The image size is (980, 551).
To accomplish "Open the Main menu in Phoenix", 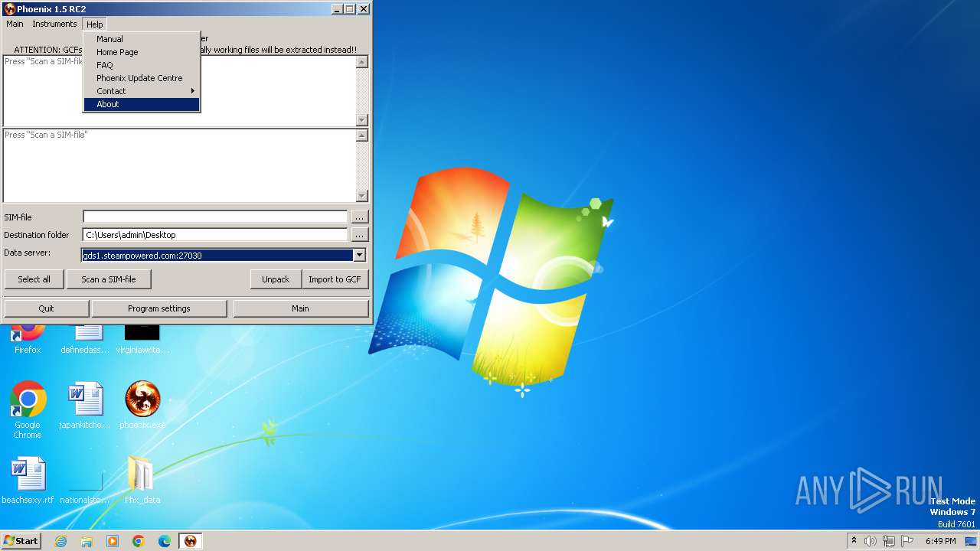I will point(15,24).
